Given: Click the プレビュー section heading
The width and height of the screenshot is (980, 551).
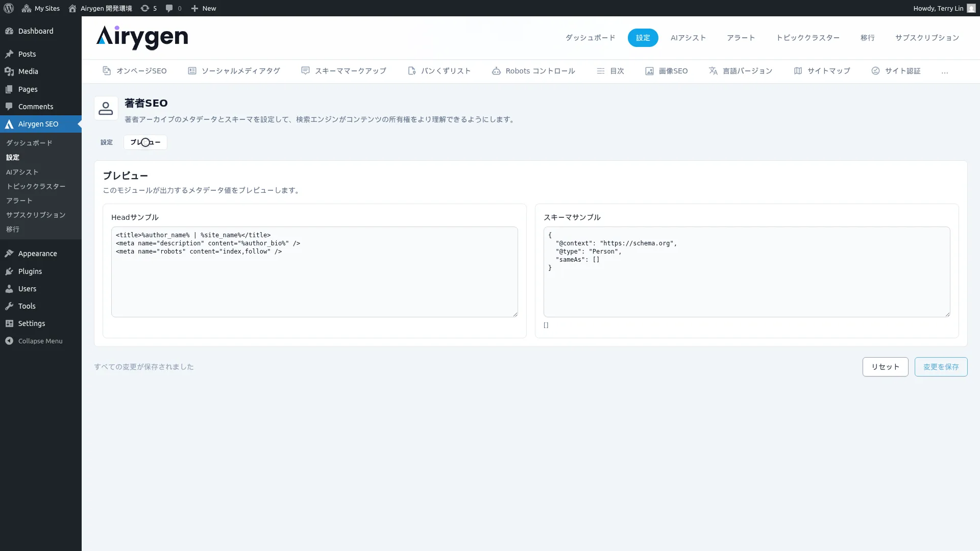Looking at the screenshot, I should coord(126,176).
